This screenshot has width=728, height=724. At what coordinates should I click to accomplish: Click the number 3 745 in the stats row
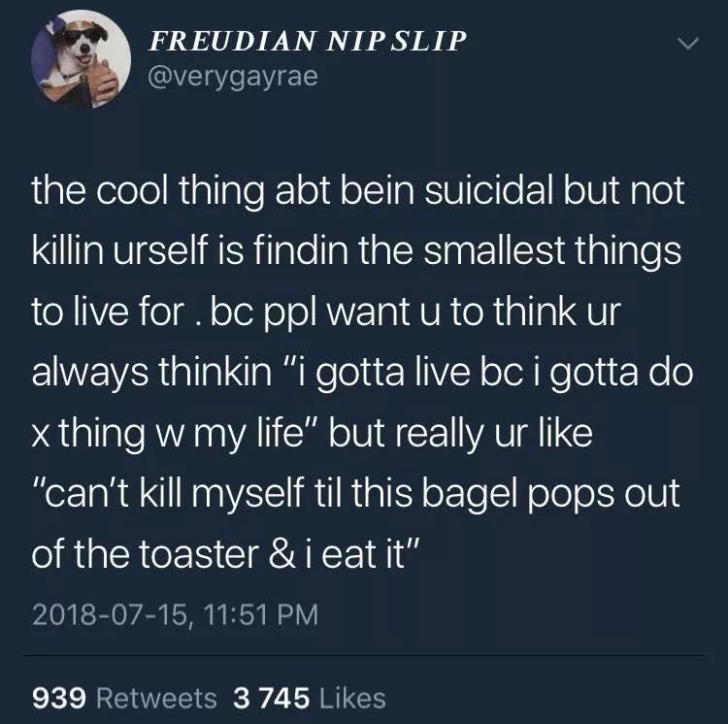click(272, 698)
